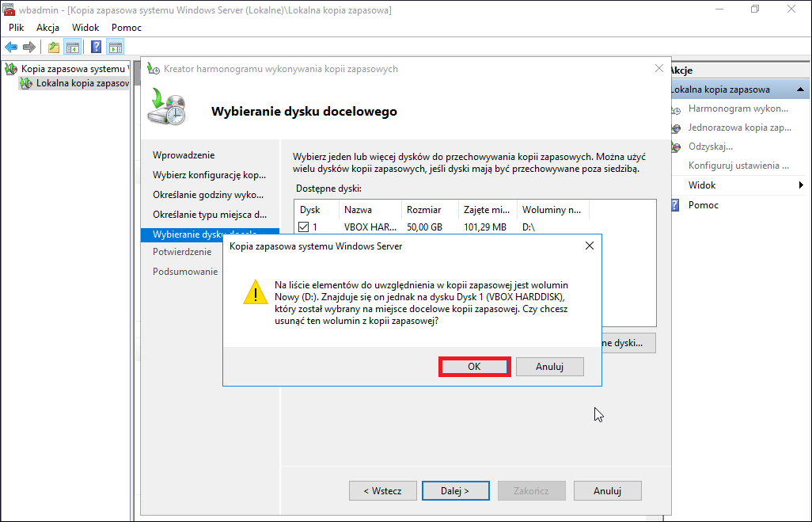Select Lokalna kopia zapasowa tree node

pyautogui.click(x=82, y=83)
